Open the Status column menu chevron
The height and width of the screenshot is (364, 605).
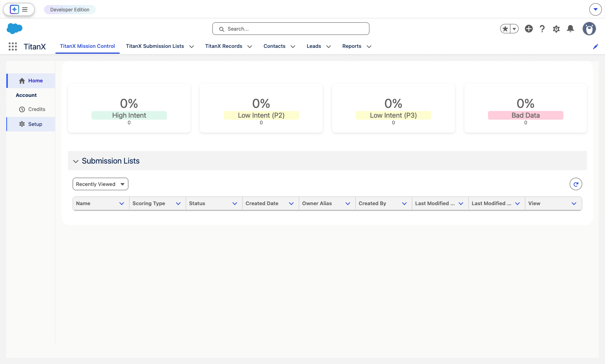(x=235, y=204)
